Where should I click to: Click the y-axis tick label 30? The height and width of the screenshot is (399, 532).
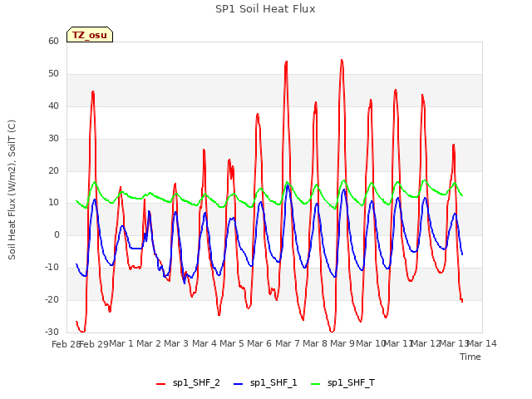[53, 139]
